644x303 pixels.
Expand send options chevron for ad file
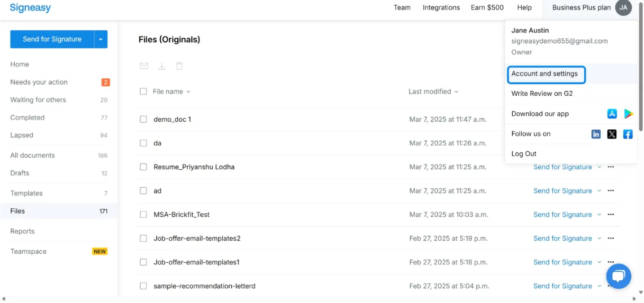(599, 191)
